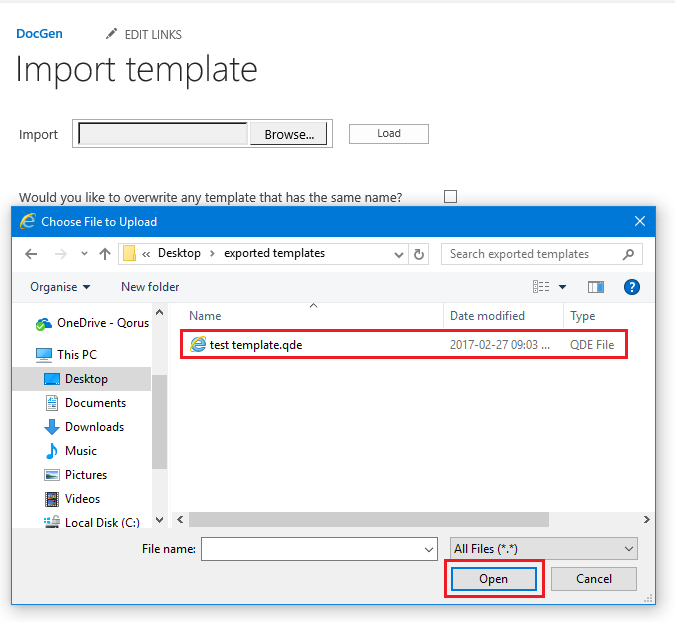Expand the File name combo box dropdown

point(428,549)
